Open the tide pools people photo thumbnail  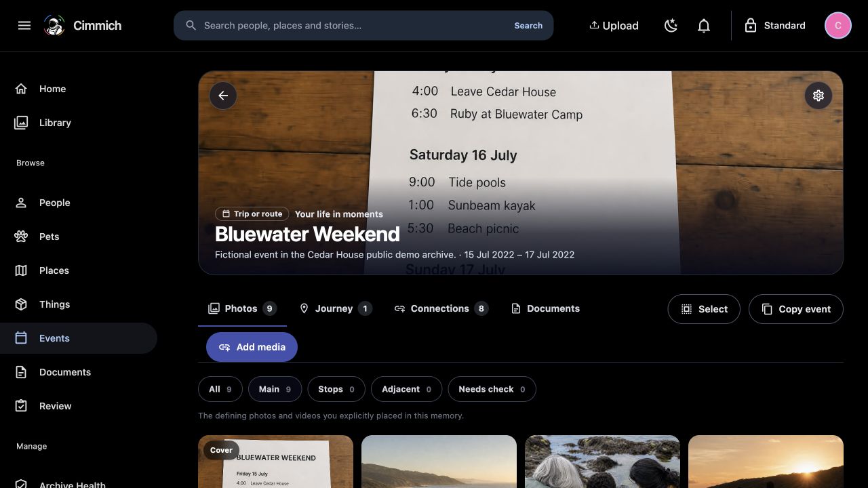pyautogui.click(x=602, y=462)
